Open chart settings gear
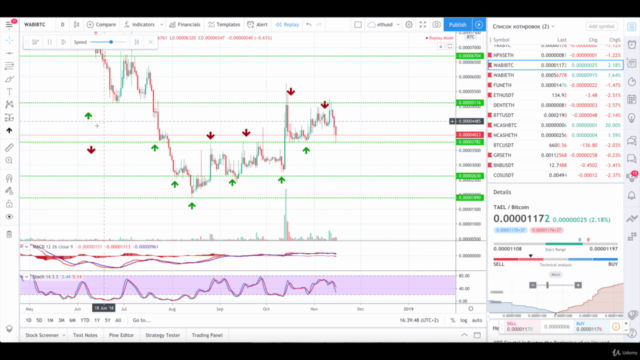This screenshot has height=360, width=640. [x=409, y=24]
